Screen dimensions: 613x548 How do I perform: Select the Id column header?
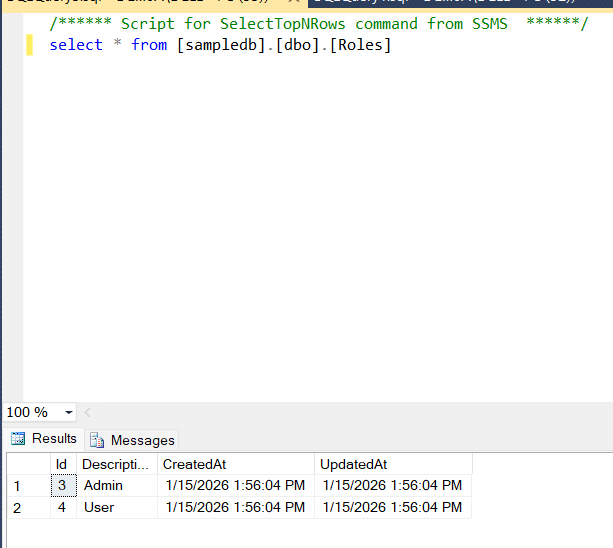coord(63,464)
